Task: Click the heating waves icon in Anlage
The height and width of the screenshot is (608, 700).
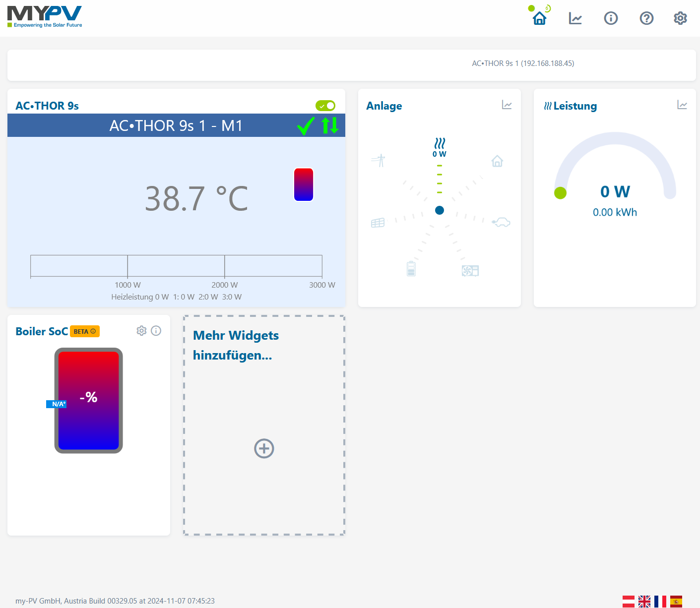Action: tap(440, 143)
